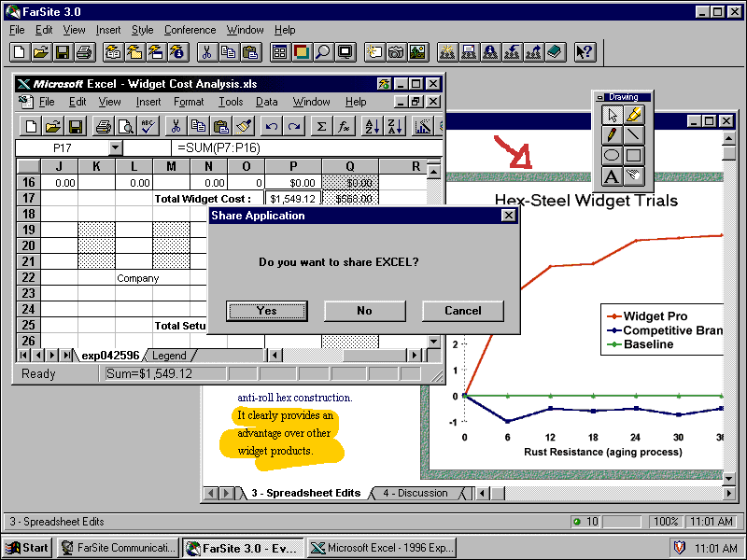Click the landscape picture icon in FarSite toolbar
The width and height of the screenshot is (747, 560).
click(x=417, y=52)
